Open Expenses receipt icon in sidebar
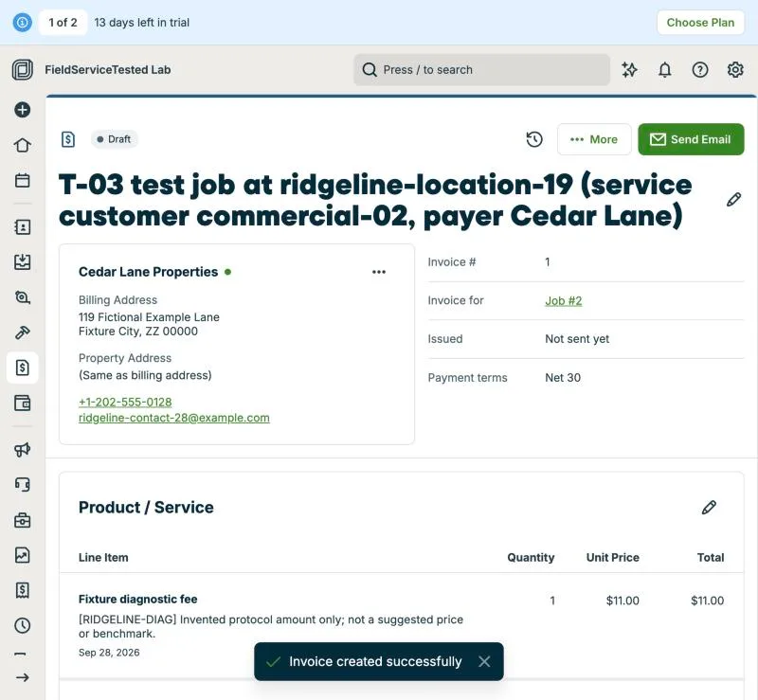The image size is (758, 700). coord(22,590)
